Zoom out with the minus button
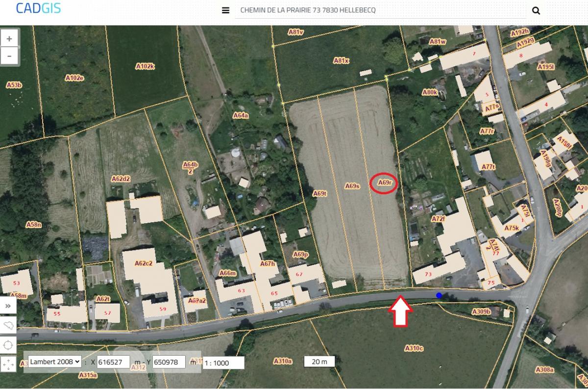The width and height of the screenshot is (588, 389). [x=9, y=56]
